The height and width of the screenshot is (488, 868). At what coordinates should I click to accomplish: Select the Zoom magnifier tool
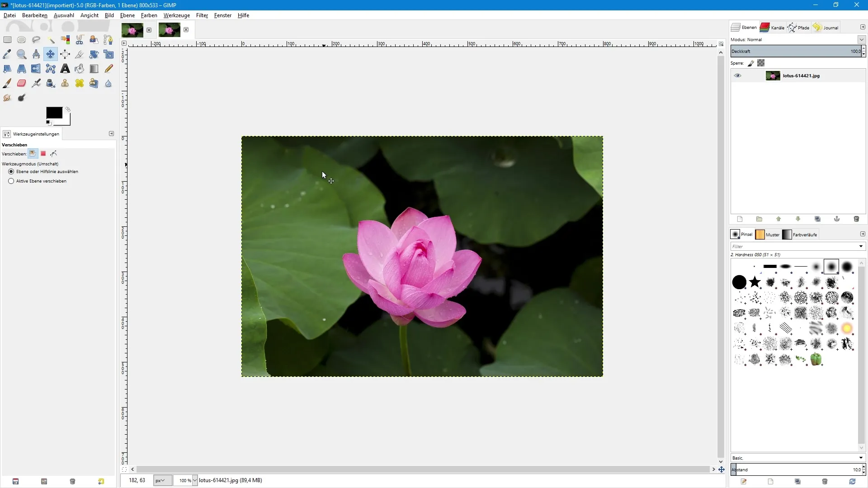click(x=22, y=54)
